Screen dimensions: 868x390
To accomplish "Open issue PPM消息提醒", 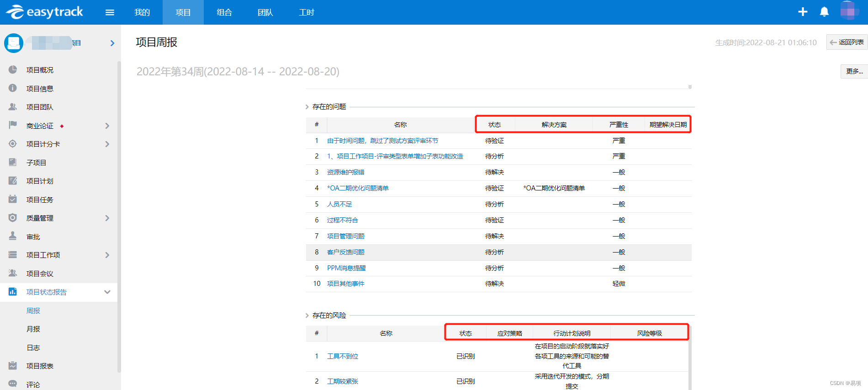I will [346, 268].
